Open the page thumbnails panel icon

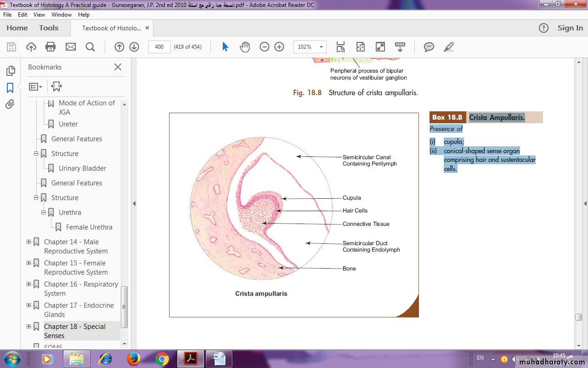(x=10, y=71)
